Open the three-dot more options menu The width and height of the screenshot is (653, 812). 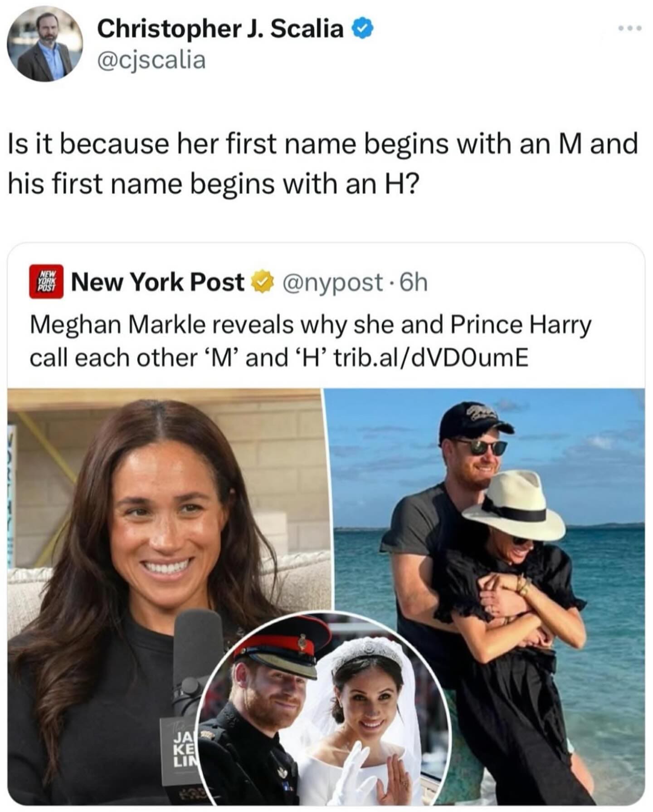tap(630, 29)
